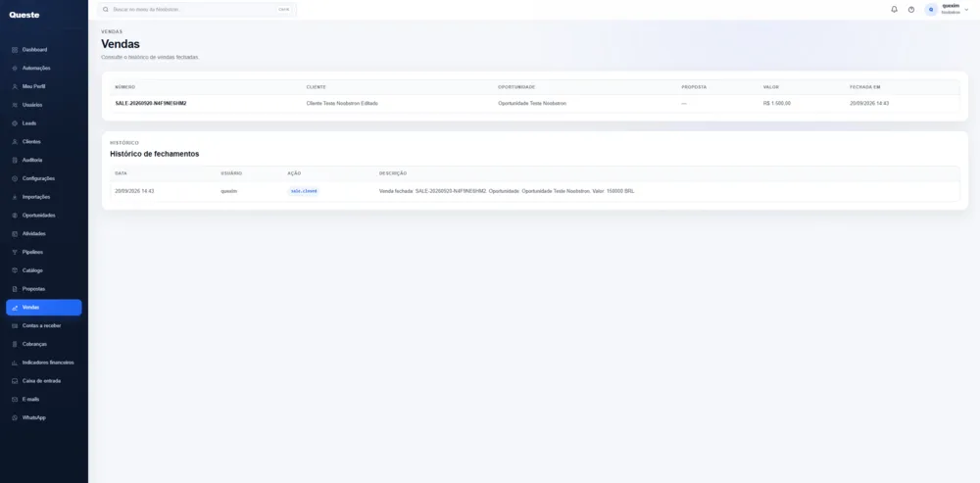Click the Clientes sidebar icon
Image resolution: width=980 pixels, height=483 pixels.
pos(15,142)
